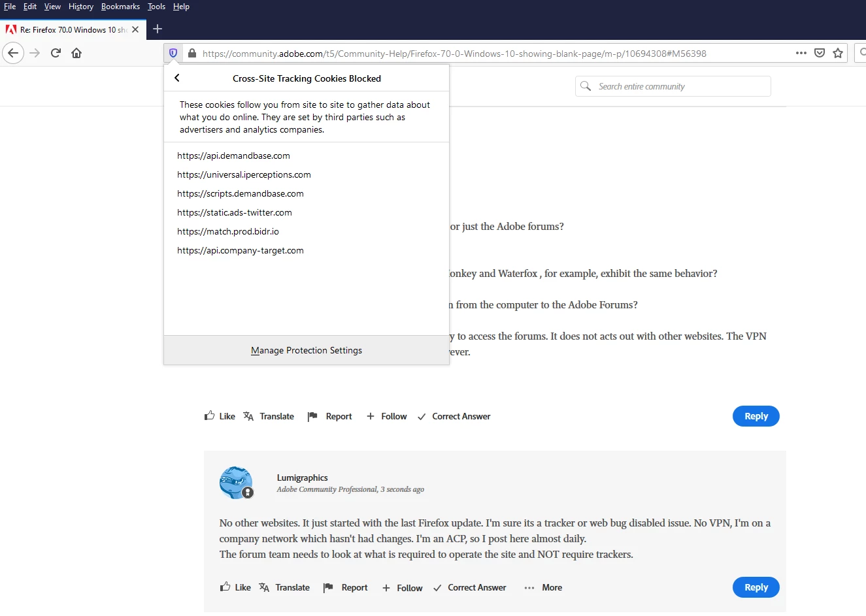Go back with the browser back arrow
This screenshot has width=866, height=616.
tap(13, 53)
